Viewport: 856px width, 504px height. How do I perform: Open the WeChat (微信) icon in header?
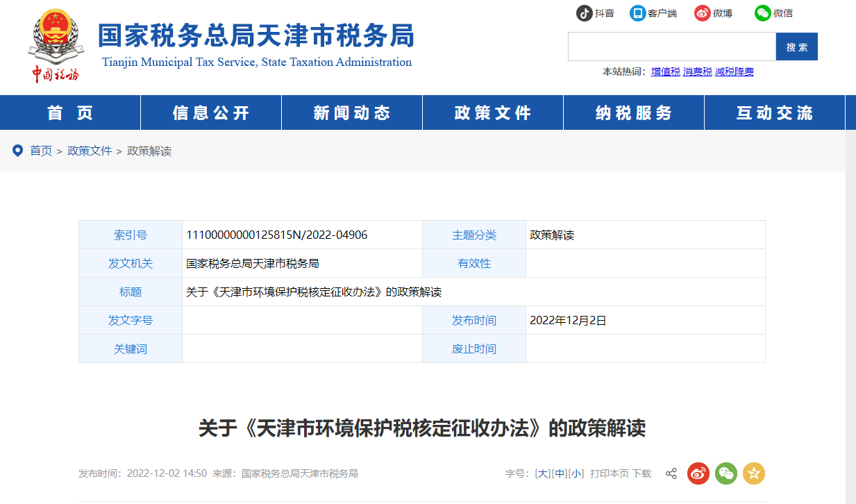coord(763,13)
